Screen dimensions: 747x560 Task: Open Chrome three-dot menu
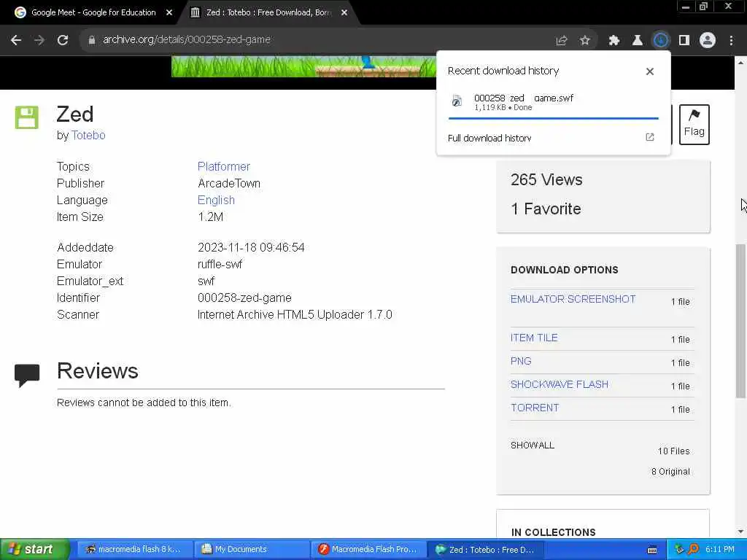(x=731, y=41)
